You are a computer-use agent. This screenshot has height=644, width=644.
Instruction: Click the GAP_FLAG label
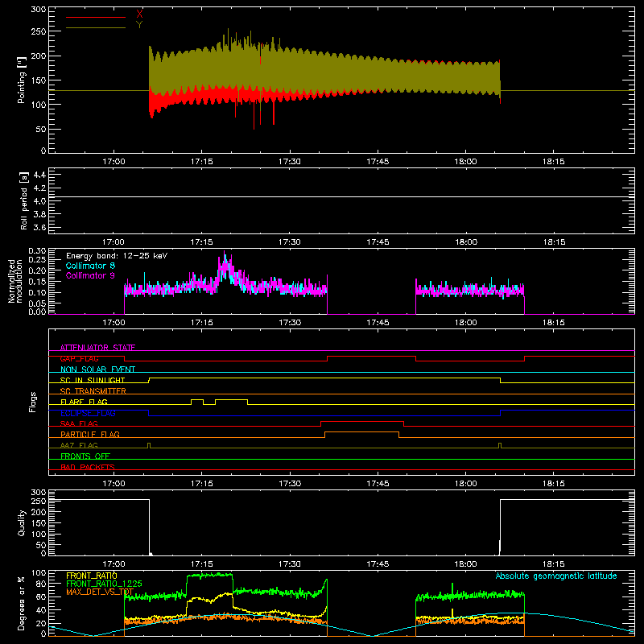point(79,358)
